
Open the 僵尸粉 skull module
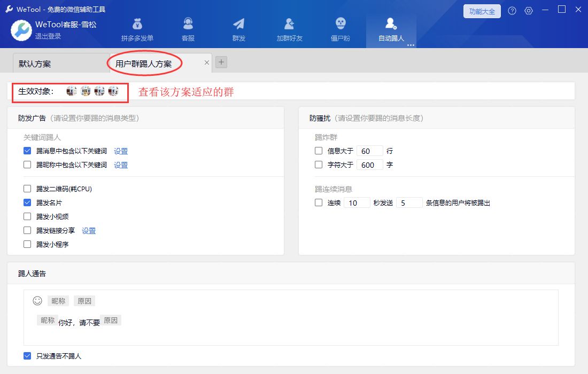[x=340, y=29]
